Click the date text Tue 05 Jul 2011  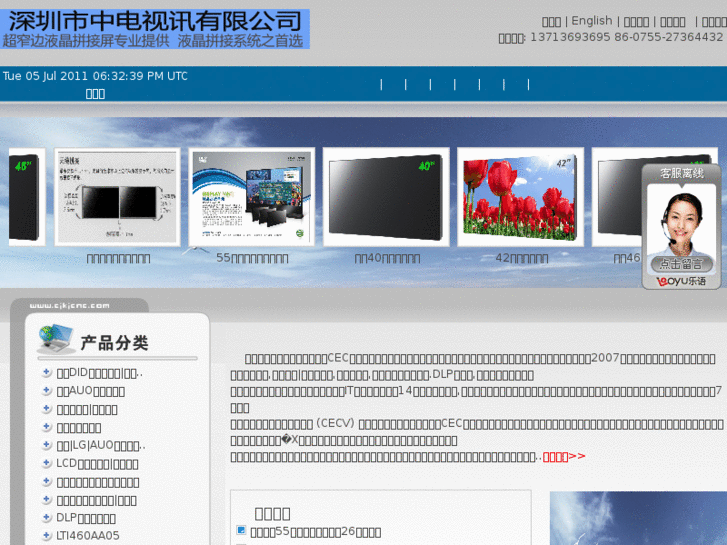[45, 76]
